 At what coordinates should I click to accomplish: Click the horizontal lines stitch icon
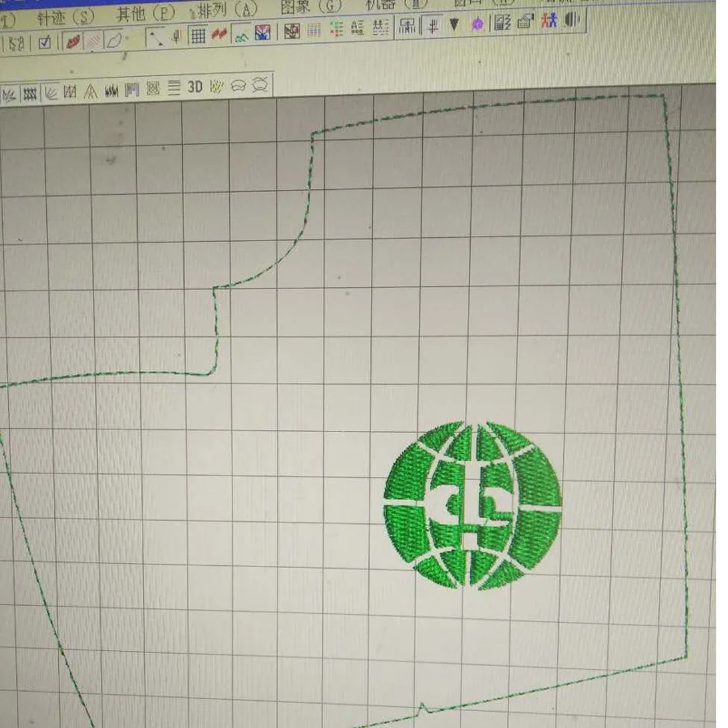coord(174,87)
